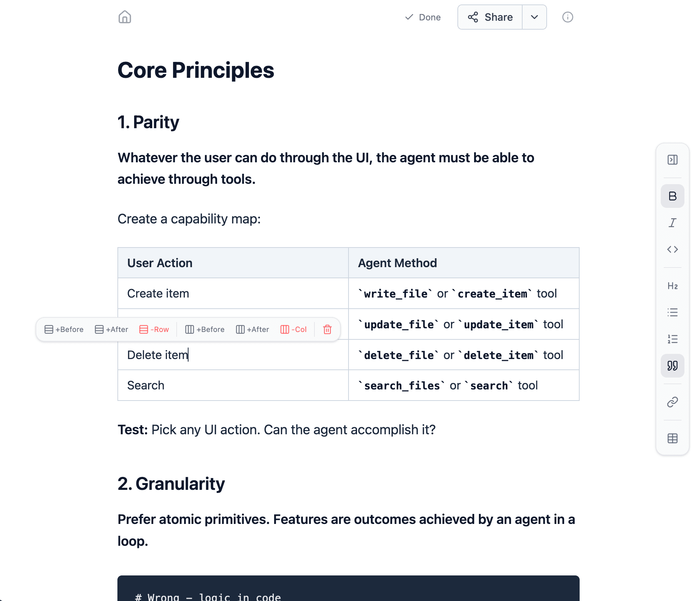Apply the H2 heading icon

[673, 286]
